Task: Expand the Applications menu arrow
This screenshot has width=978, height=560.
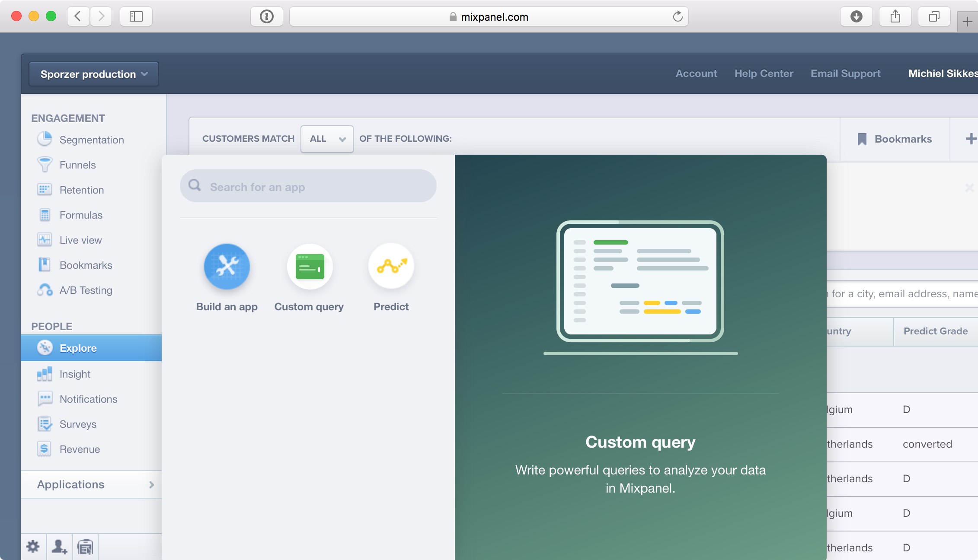Action: click(x=151, y=485)
